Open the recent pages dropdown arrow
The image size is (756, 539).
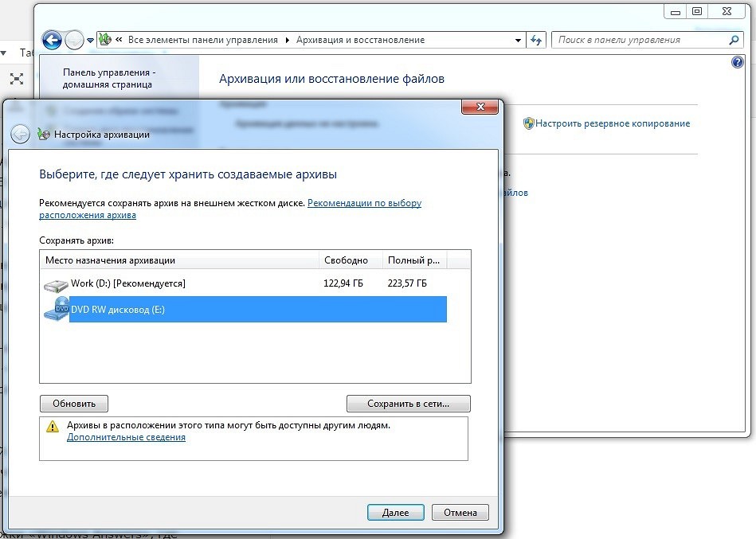[x=90, y=41]
